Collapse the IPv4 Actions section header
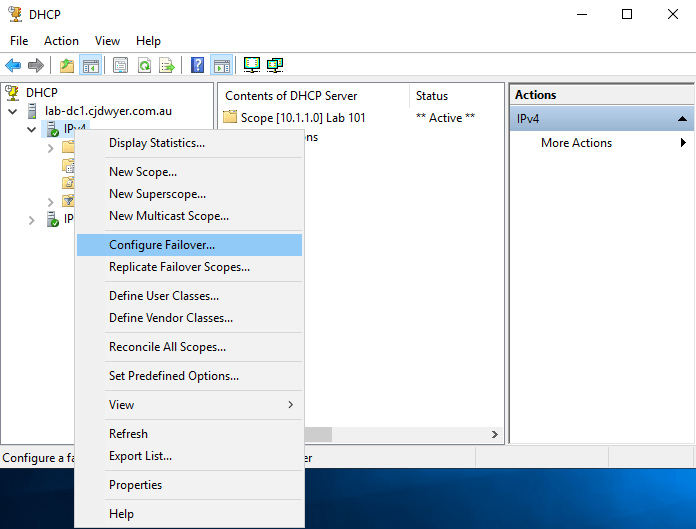The width and height of the screenshot is (696, 529). [682, 119]
